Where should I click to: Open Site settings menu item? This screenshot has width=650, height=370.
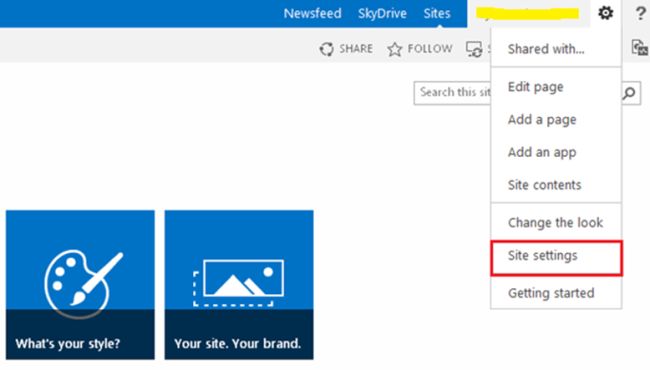coord(556,258)
